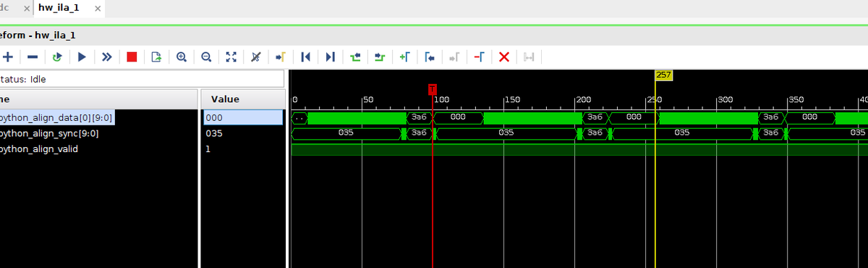Stop the trigger with red square

click(x=132, y=56)
